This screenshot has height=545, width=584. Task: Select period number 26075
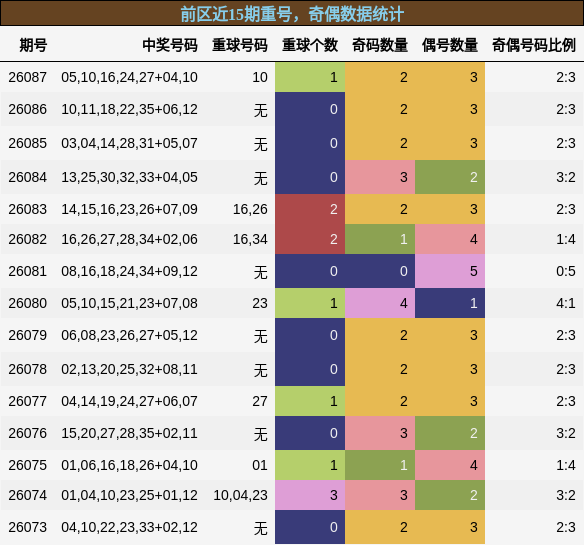click(28, 465)
